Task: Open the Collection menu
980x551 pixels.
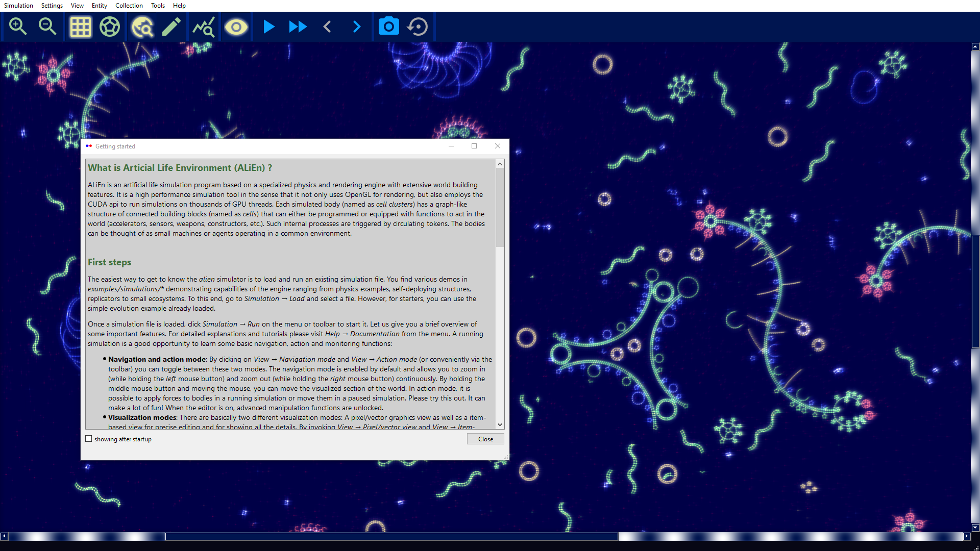Action: 129,6
